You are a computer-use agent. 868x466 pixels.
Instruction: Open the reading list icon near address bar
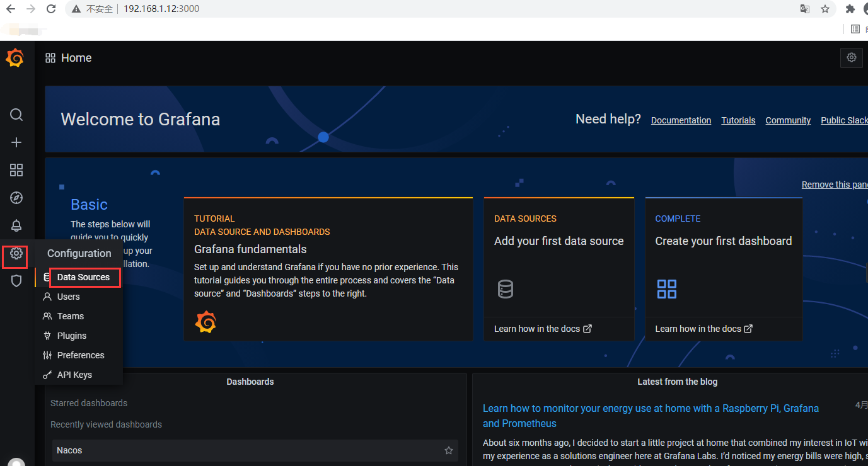855,29
